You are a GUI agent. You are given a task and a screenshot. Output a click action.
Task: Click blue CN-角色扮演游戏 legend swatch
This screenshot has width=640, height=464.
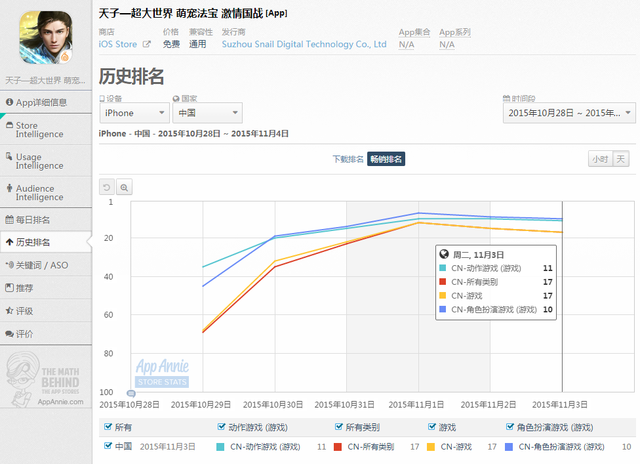click(509, 447)
